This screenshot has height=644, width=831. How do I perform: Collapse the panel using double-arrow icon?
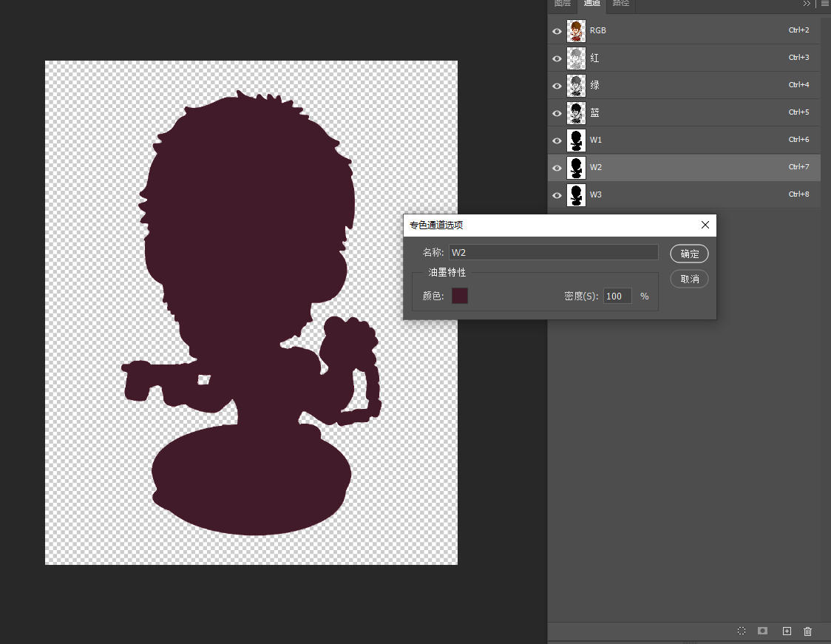[807, 4]
